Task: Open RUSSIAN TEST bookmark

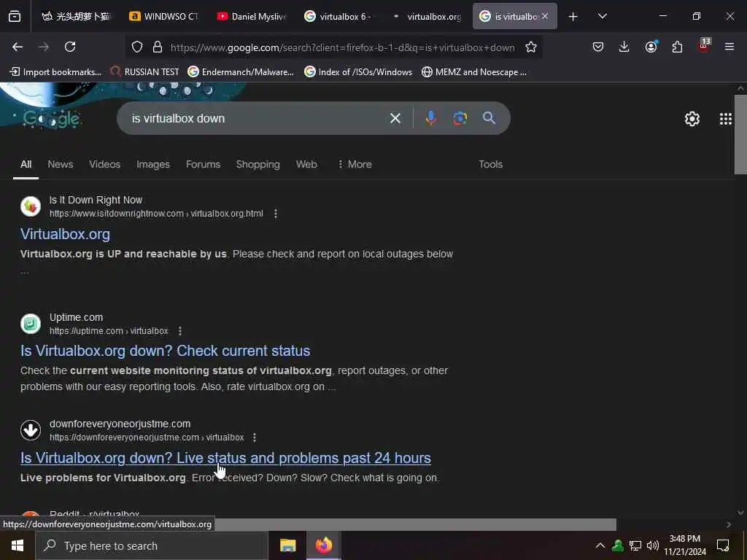Action: [x=145, y=72]
